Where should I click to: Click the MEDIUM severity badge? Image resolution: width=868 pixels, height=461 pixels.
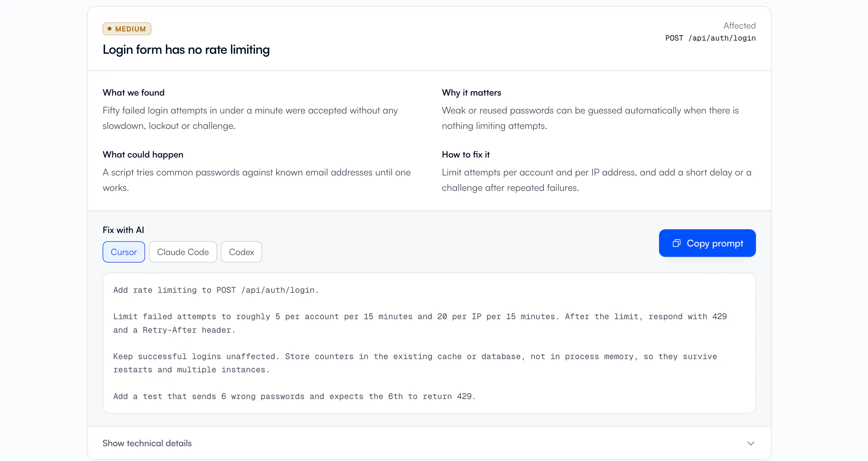(127, 29)
